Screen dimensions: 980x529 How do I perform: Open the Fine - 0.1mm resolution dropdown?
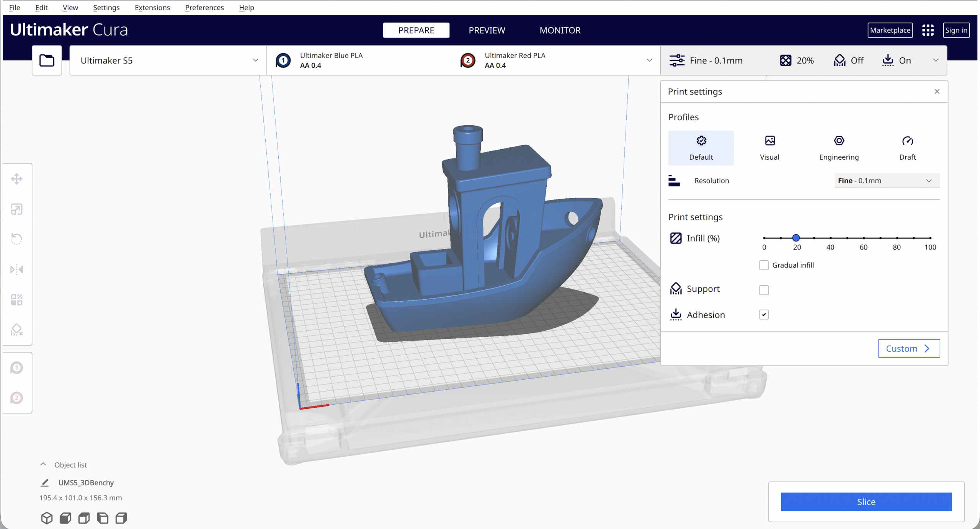[887, 181]
